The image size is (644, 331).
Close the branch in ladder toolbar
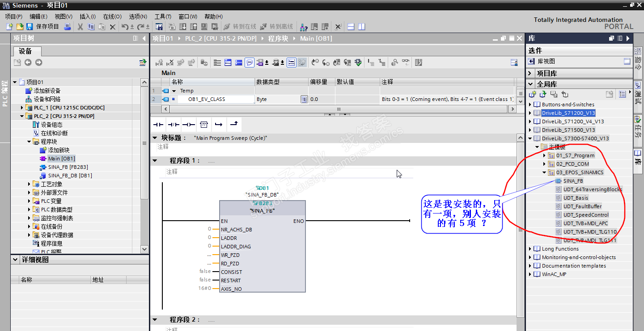(234, 124)
